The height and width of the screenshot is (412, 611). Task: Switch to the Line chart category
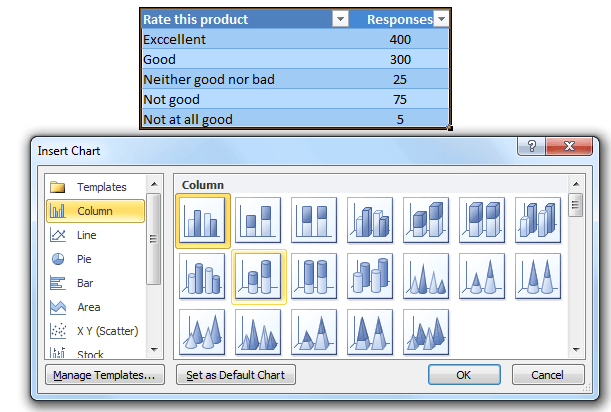click(x=95, y=235)
